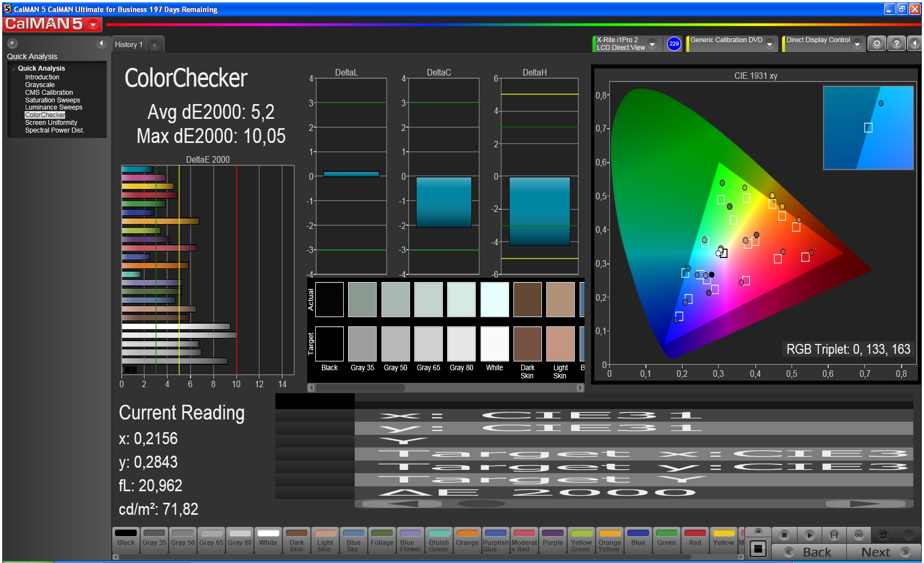Screen dimensions: 924x563
Task: Select the Dark Skin pattern button
Action: coord(297,539)
